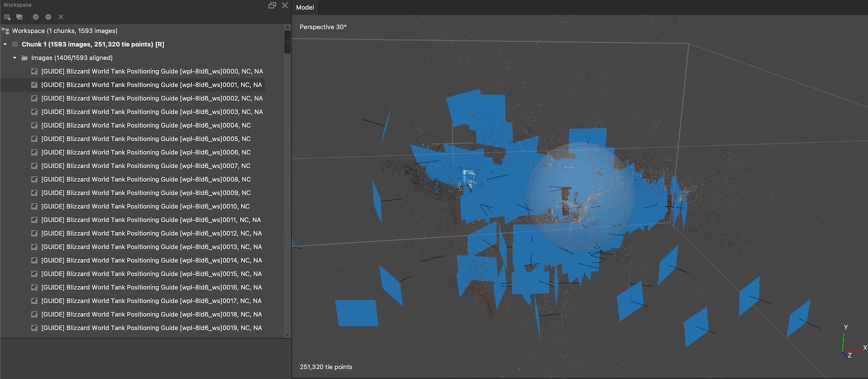Click the Workspace root tree icon
The height and width of the screenshot is (379, 868).
click(x=6, y=31)
